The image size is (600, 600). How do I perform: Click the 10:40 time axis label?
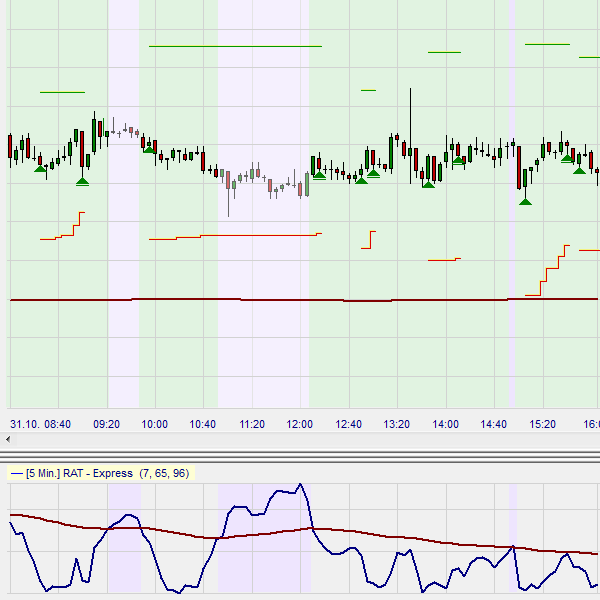tap(203, 424)
